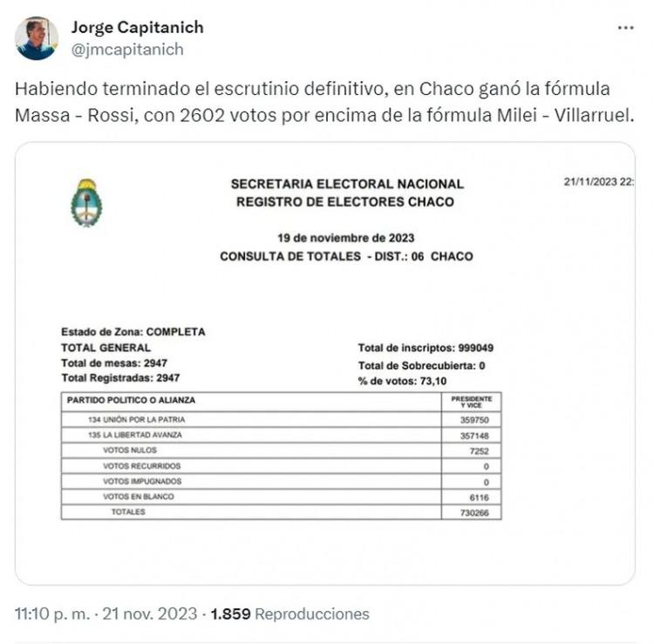Click the SECRETARIA ELECTORAL NACIONAL heading
Image resolution: width=654 pixels, height=644 pixels.
pos(347,184)
